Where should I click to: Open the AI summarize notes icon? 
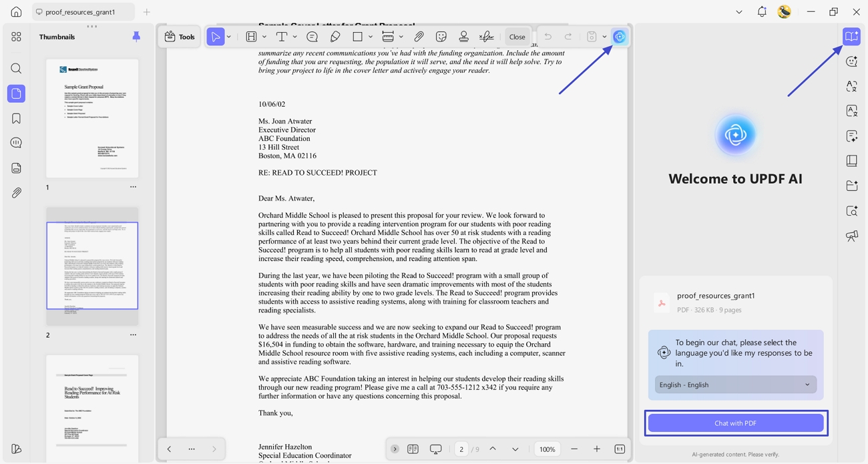(x=851, y=136)
